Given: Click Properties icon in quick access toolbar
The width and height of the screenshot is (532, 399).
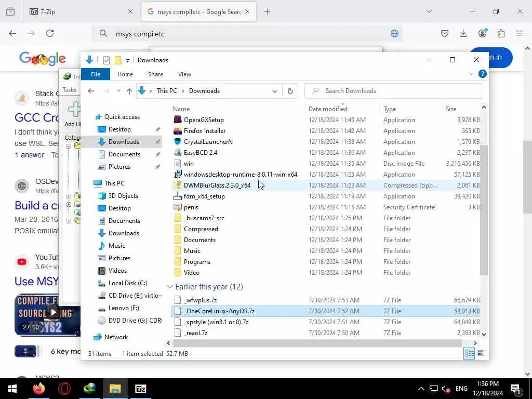Looking at the screenshot, I should (107, 60).
